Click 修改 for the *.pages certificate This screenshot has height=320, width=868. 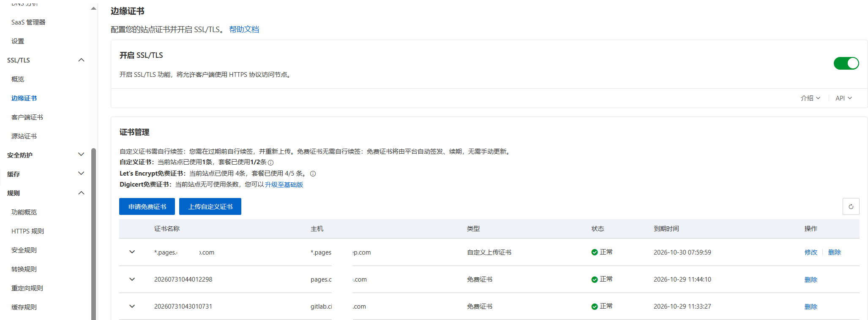[811, 252]
